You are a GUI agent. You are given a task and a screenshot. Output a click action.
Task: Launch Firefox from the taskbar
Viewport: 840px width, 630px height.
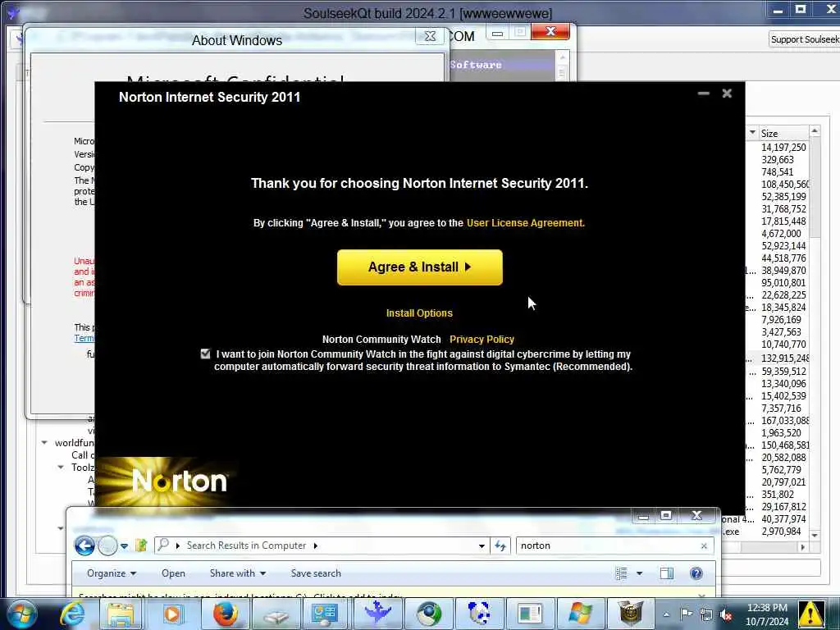(x=226, y=614)
